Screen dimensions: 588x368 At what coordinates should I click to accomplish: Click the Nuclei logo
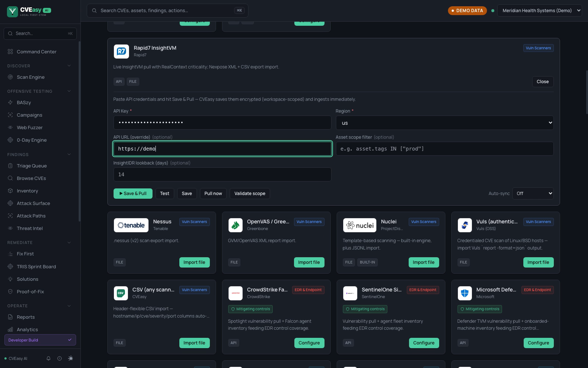point(361,225)
